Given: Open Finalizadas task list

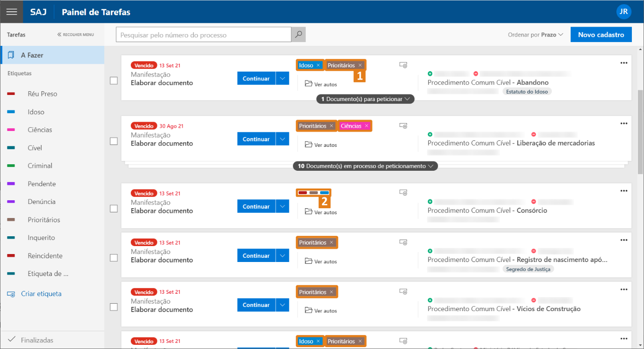Looking at the screenshot, I should tap(36, 340).
